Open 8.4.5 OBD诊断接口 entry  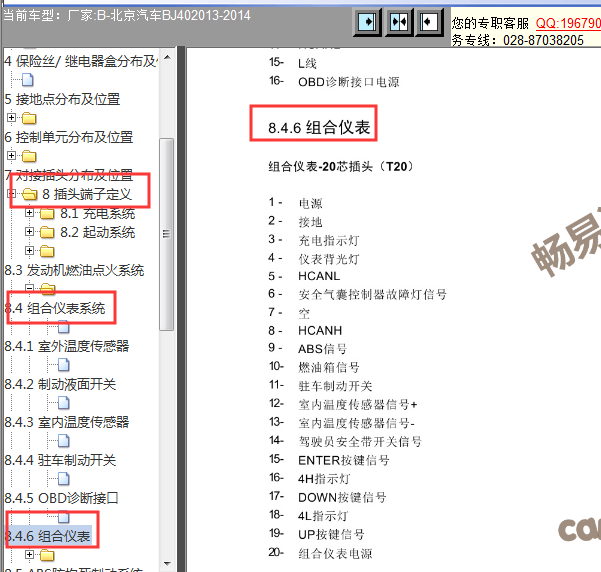click(x=61, y=498)
